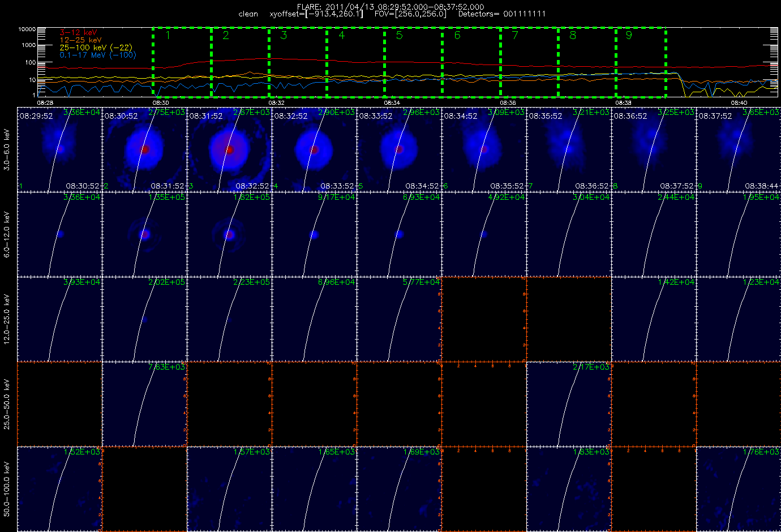
Task: Open the 3.0-6.0 keV image starting 08:32:52
Action: tap(314, 149)
